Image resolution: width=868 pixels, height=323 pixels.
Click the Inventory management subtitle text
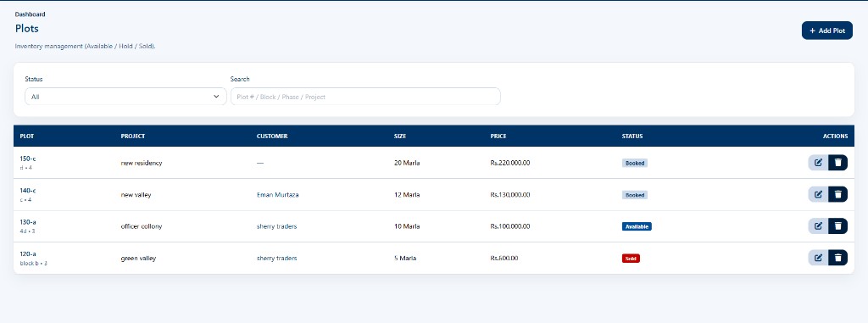86,47
